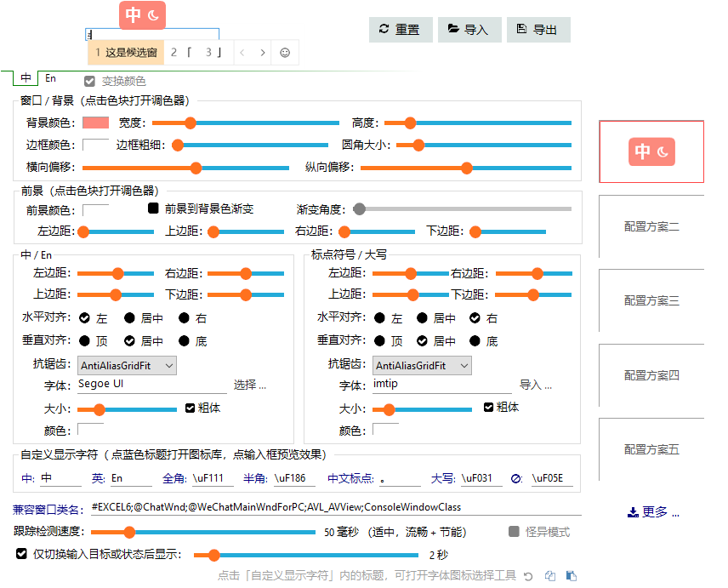Open anti-aliasing dropdown in 中 / En section
The image size is (728, 588).
(x=127, y=366)
